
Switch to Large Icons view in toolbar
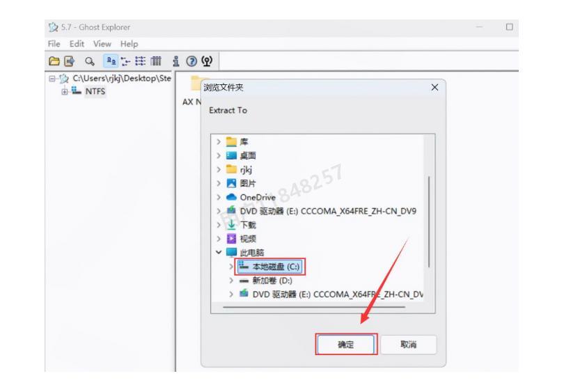click(x=111, y=61)
